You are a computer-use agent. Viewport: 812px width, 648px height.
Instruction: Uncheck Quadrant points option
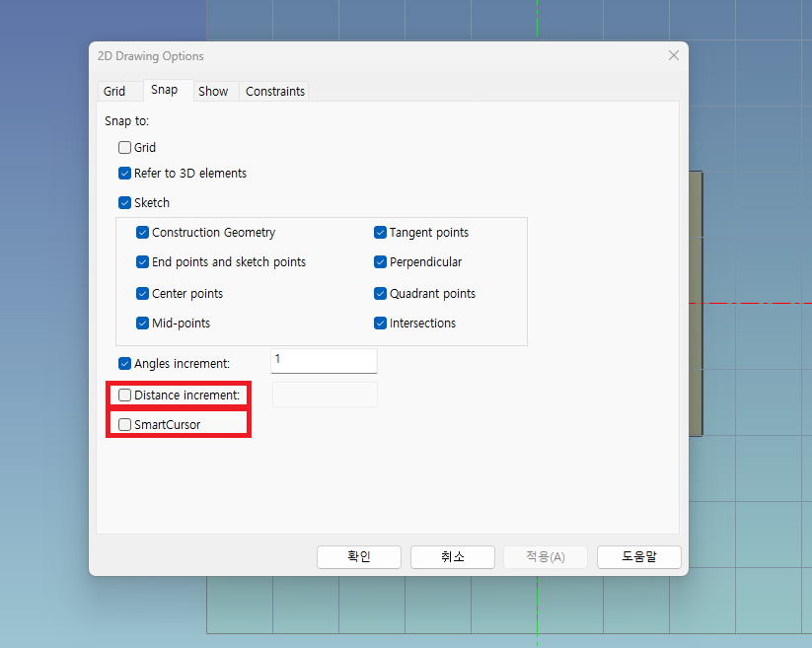coord(380,294)
